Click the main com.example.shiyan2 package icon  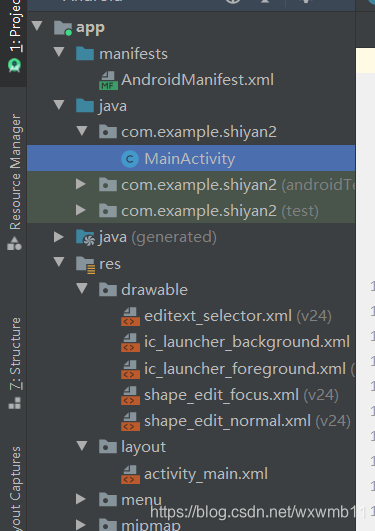pyautogui.click(x=108, y=132)
